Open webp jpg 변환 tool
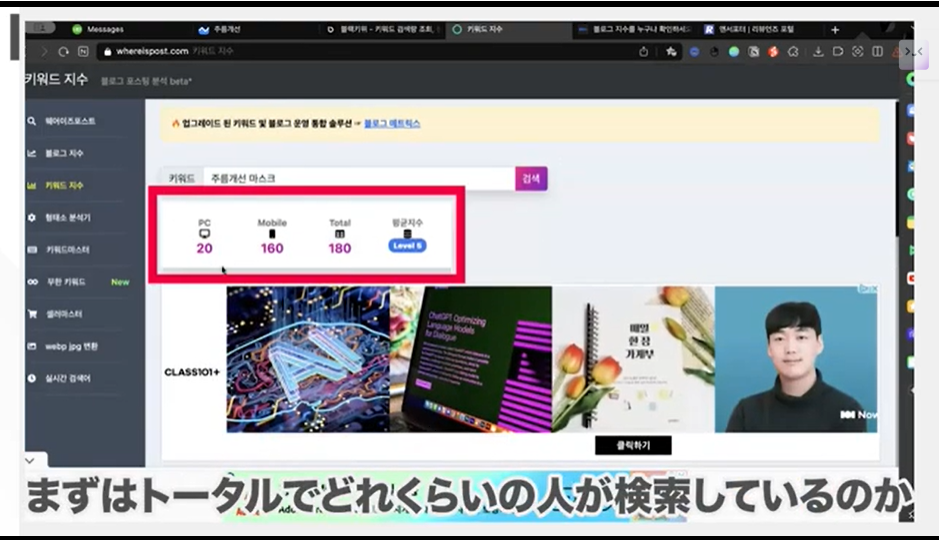This screenshot has height=542, width=941. click(71, 346)
